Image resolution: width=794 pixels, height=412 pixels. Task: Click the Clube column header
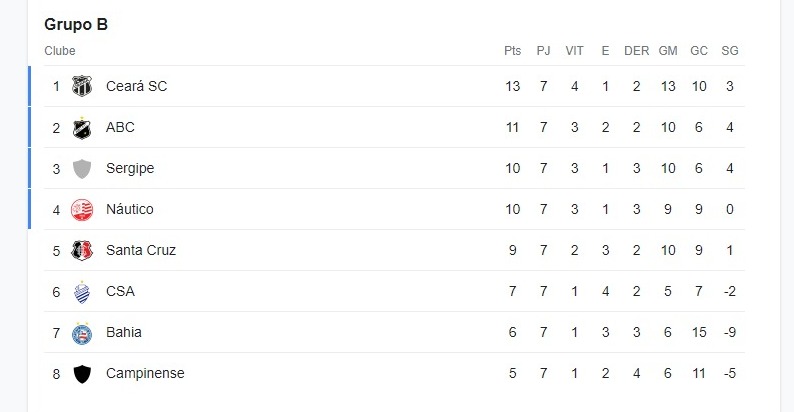click(60, 51)
